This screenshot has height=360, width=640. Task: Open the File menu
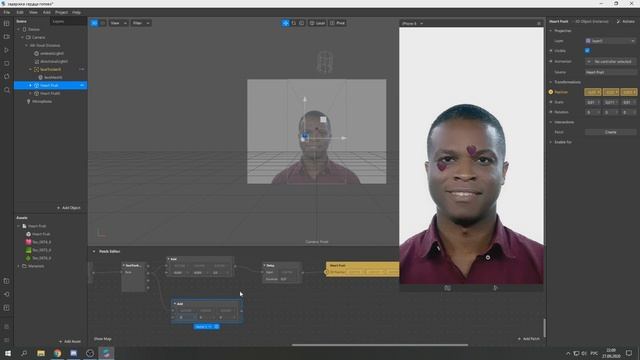coord(7,12)
